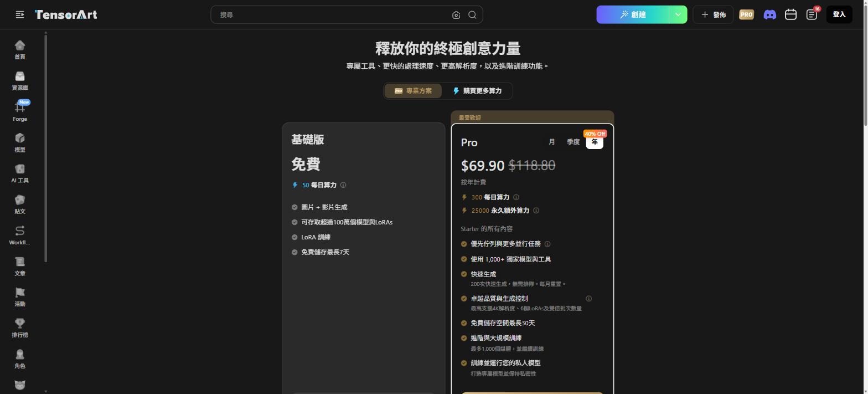The image size is (868, 394).
Task: Click the 發佈 publish button
Action: (x=713, y=14)
